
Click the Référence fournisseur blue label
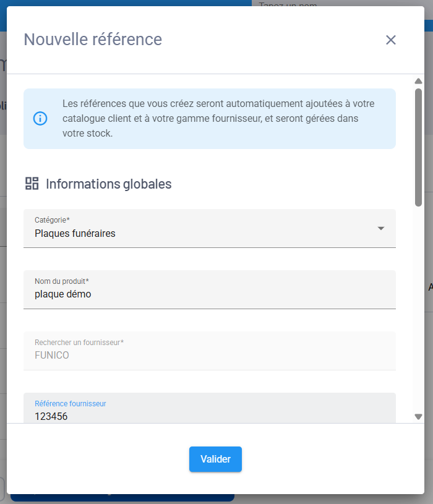[70, 403]
